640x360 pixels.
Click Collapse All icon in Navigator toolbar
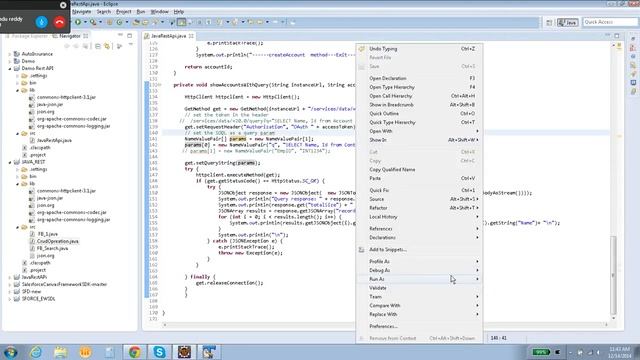(98, 46)
